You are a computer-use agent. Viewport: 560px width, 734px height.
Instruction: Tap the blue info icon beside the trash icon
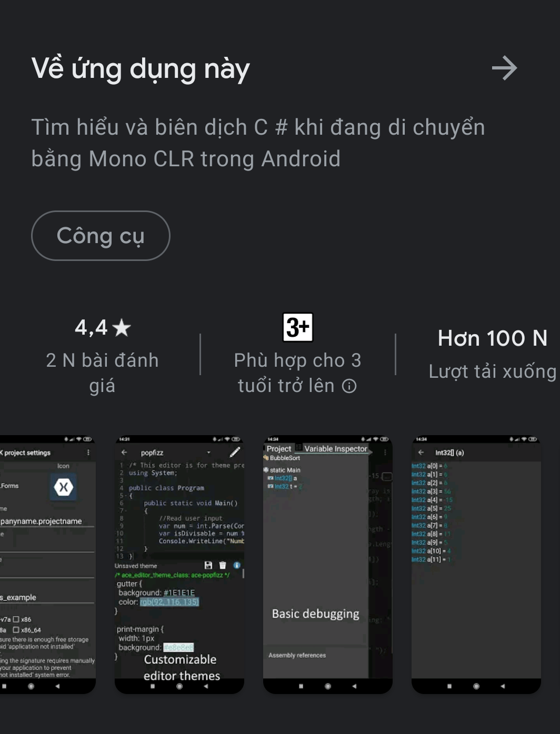tap(236, 565)
